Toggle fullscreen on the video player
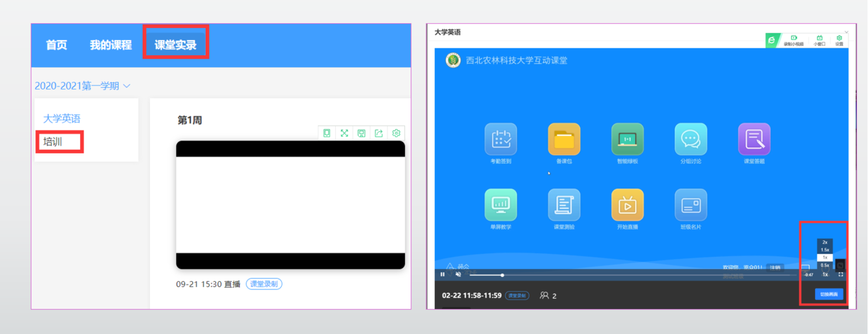 point(841,274)
